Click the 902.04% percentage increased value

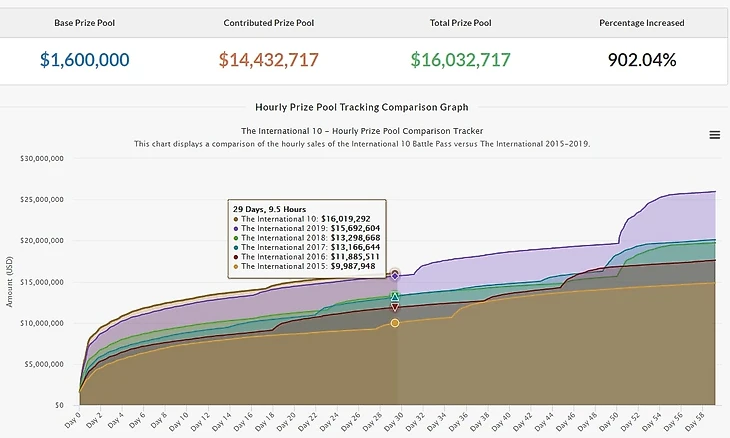pos(642,60)
